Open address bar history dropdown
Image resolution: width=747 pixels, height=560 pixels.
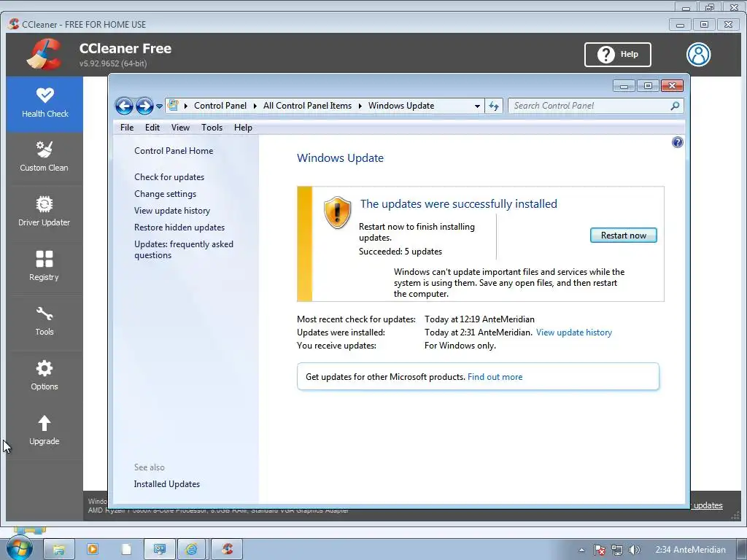[x=477, y=106]
